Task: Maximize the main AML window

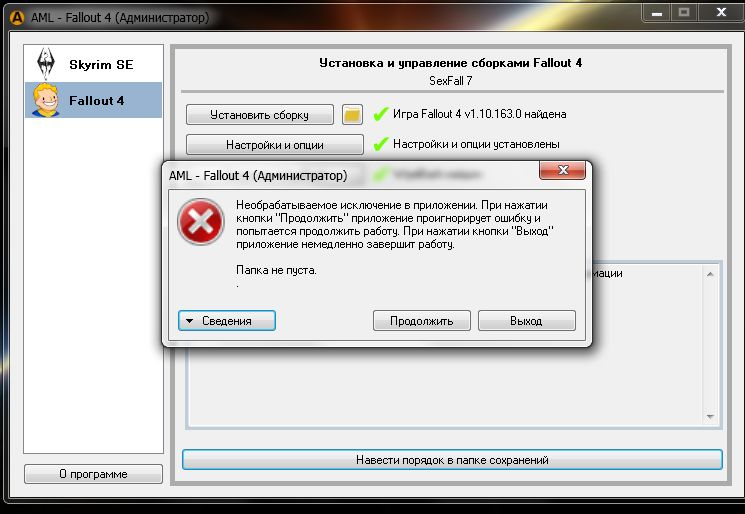Action: tap(684, 13)
